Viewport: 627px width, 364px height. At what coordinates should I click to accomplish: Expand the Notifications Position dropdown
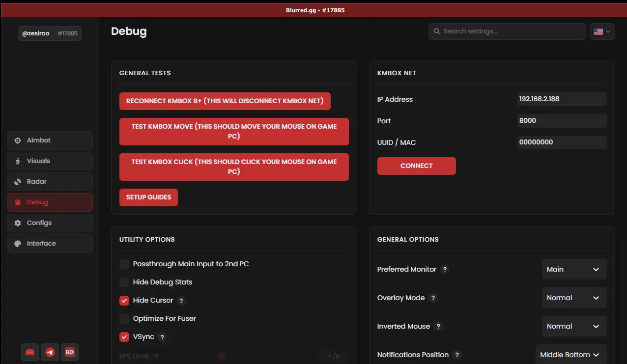pos(570,355)
